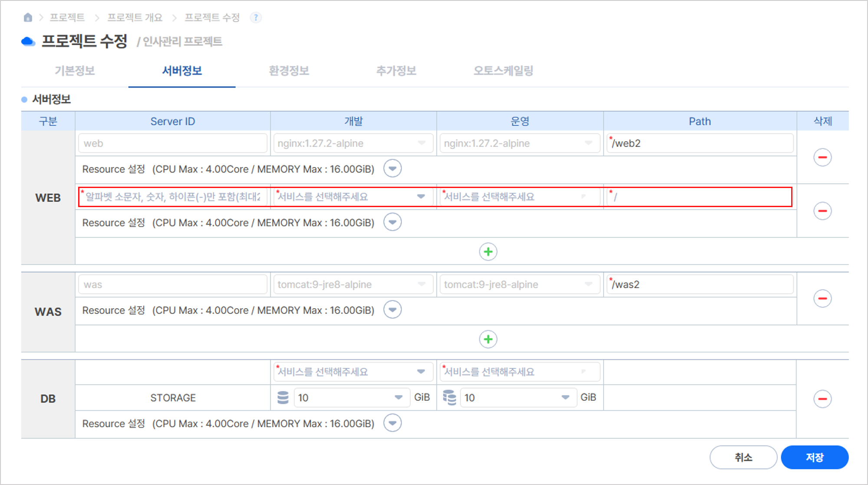Click 프로젝트 수정 breadcrumb link

click(x=212, y=17)
